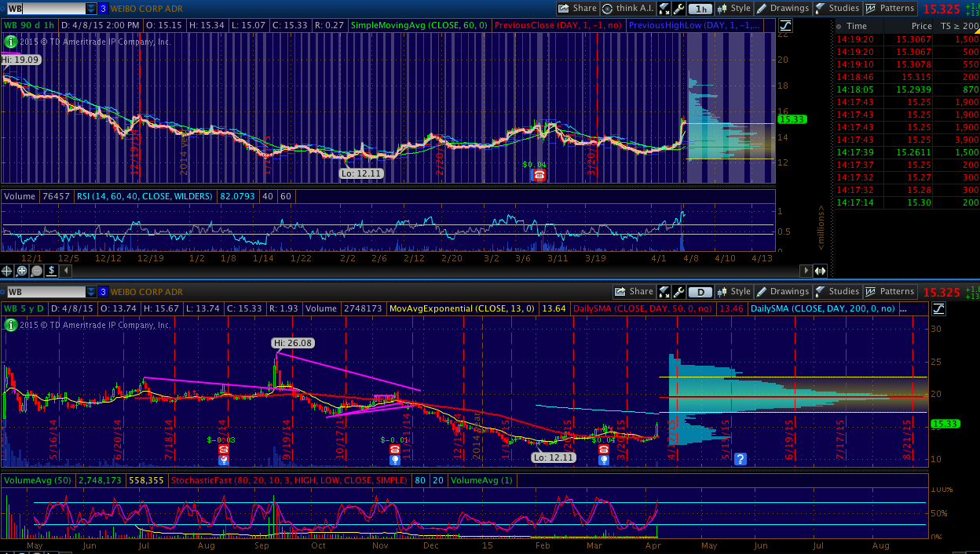Open the 1h timeframe selector in upper chart
This screenshot has width=980, height=554.
coord(701,9)
